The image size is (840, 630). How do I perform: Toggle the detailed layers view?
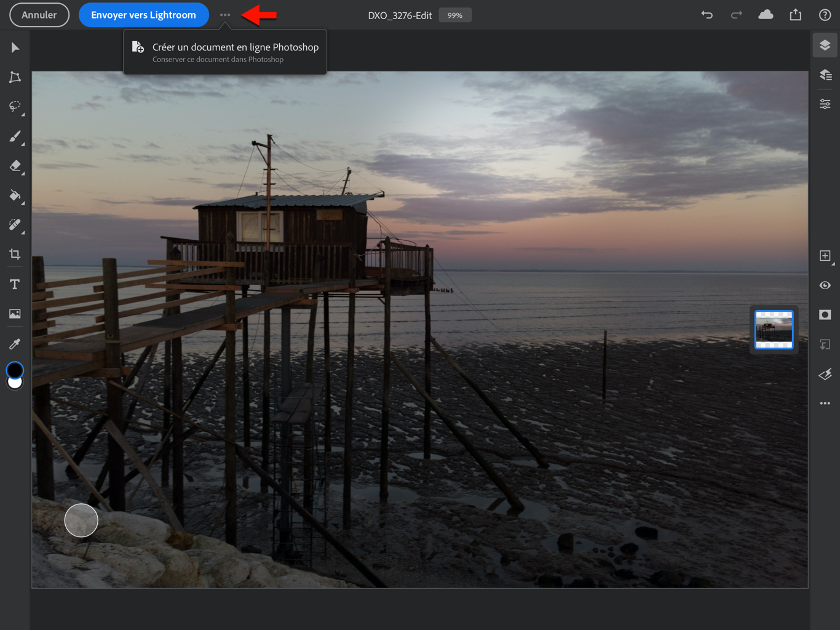tap(825, 75)
